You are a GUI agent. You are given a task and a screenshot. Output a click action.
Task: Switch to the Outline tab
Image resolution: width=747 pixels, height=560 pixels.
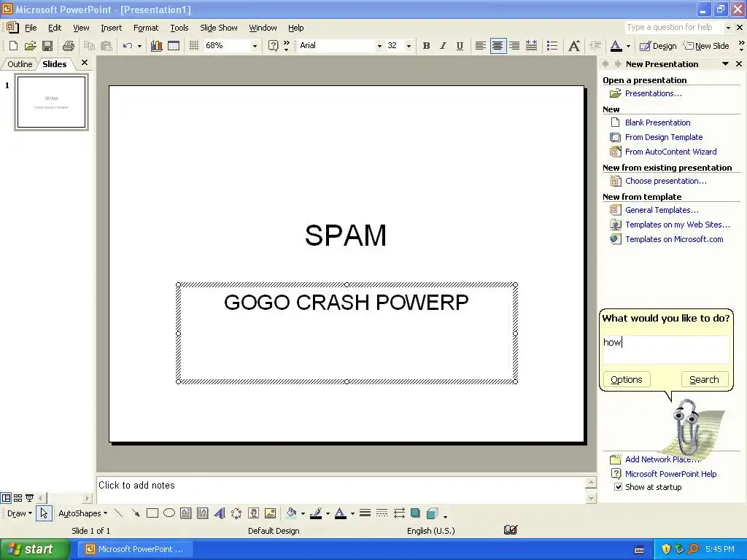[x=20, y=64]
